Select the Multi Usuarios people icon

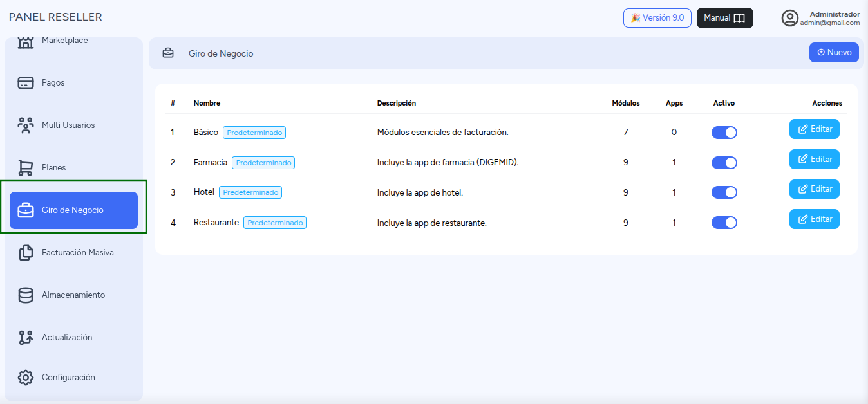[x=25, y=125]
